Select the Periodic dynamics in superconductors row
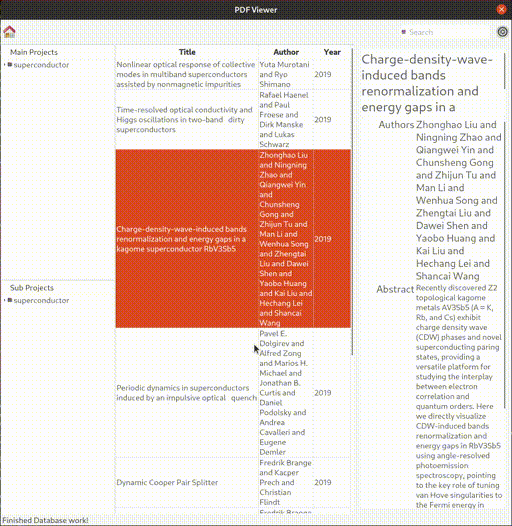 coord(233,392)
